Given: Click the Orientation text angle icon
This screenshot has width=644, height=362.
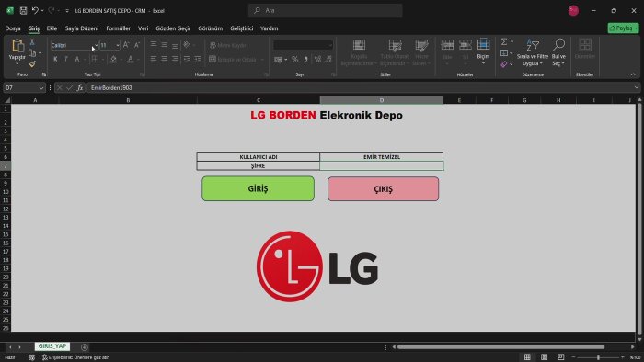Looking at the screenshot, I should [x=187, y=45].
